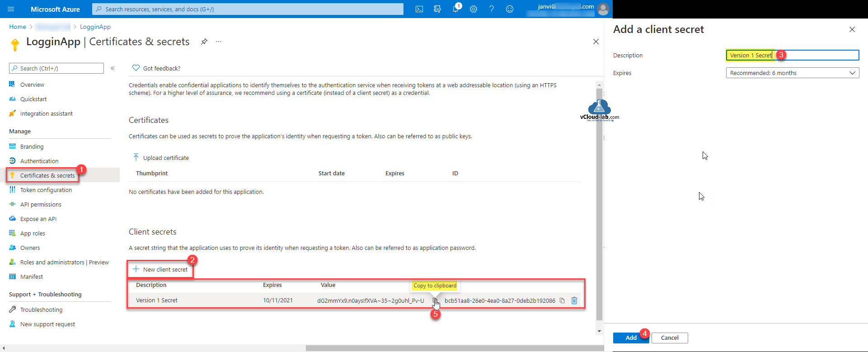Screen dimensions: 868x352
Task: Open the Help question mark
Action: (492, 9)
